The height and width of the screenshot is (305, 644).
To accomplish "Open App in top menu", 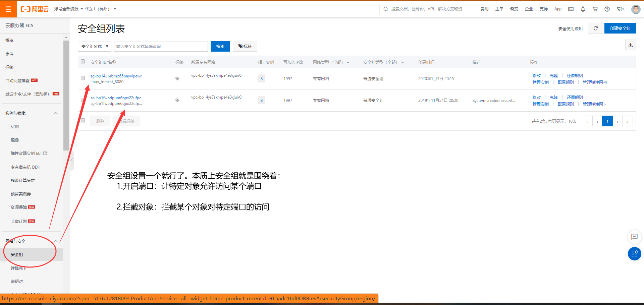I will (x=558, y=9).
